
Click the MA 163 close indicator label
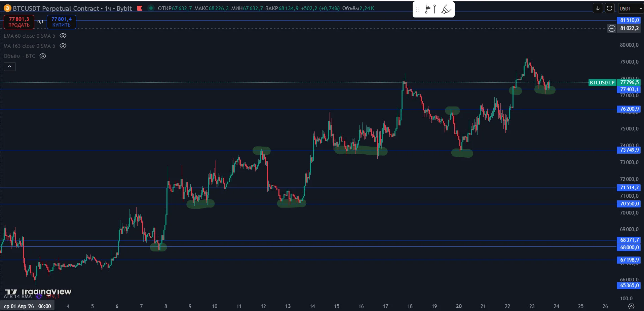coord(29,46)
